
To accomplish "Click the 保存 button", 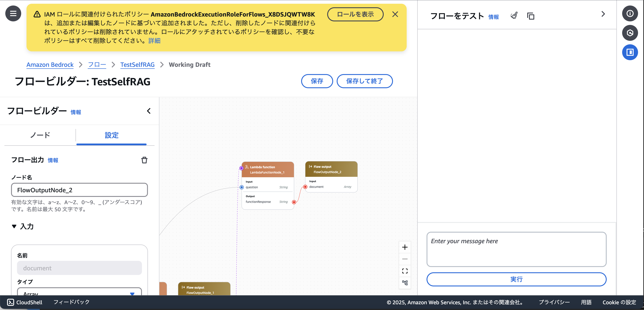I will tap(317, 81).
